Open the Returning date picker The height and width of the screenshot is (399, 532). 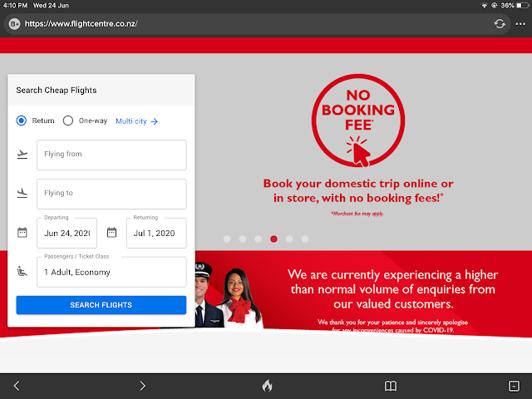click(156, 233)
